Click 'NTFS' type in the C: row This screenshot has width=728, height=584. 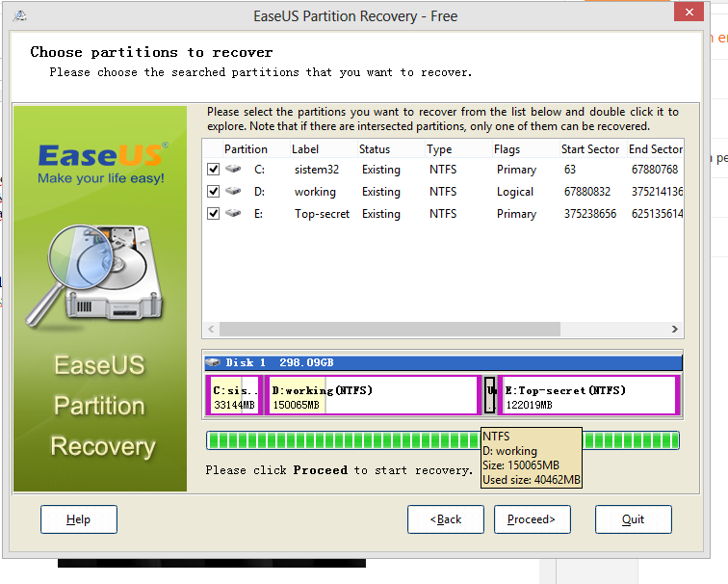tap(443, 169)
